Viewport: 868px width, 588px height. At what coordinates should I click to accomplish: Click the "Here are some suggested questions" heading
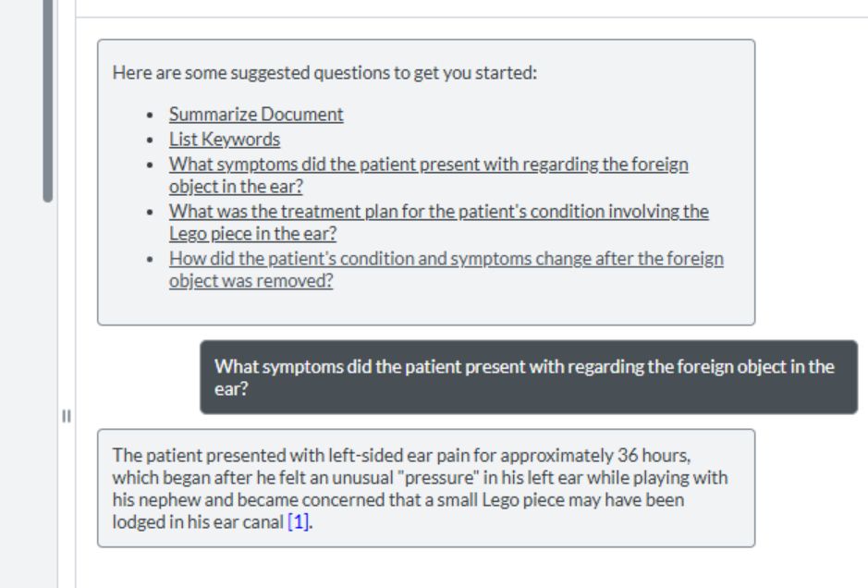point(325,73)
